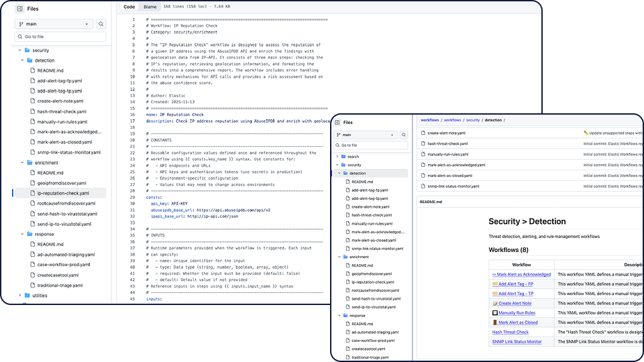Collapse the file tree panel icon beside Files in the left window
This screenshot has width=644, height=362.
(19, 9)
